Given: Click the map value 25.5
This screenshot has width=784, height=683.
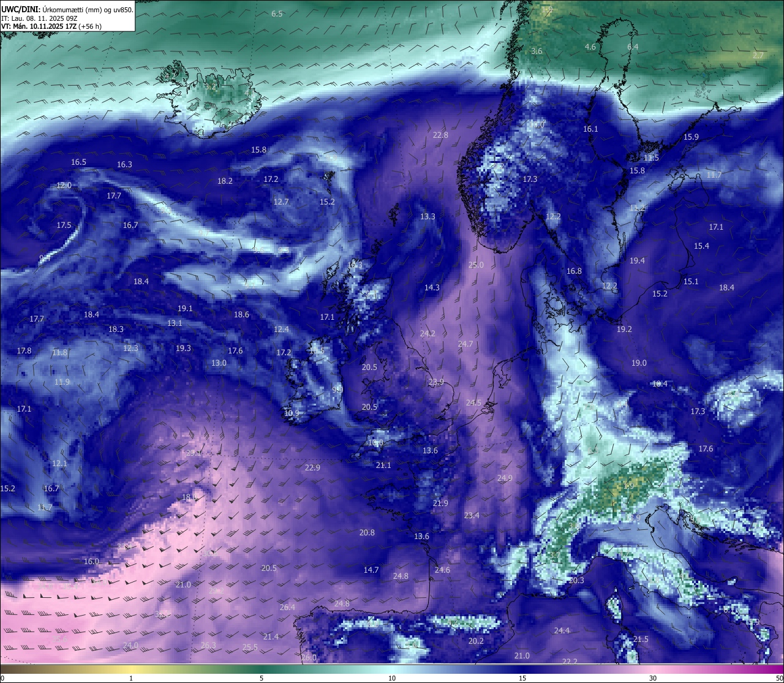Looking at the screenshot, I should [250, 647].
